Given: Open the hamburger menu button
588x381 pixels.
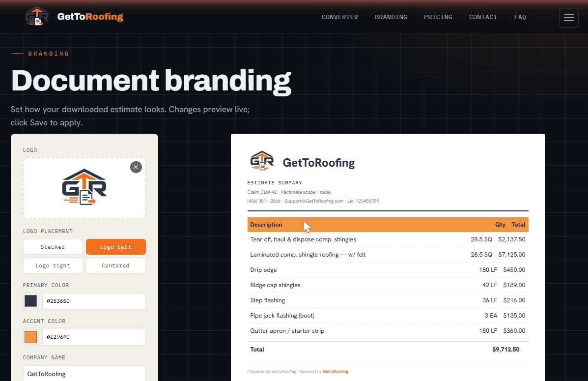Looking at the screenshot, I should coord(568,18).
